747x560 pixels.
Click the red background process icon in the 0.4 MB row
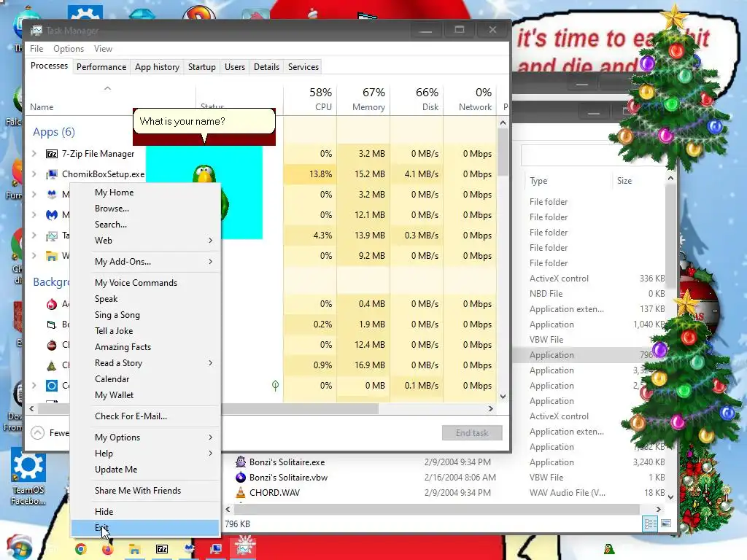coord(52,304)
